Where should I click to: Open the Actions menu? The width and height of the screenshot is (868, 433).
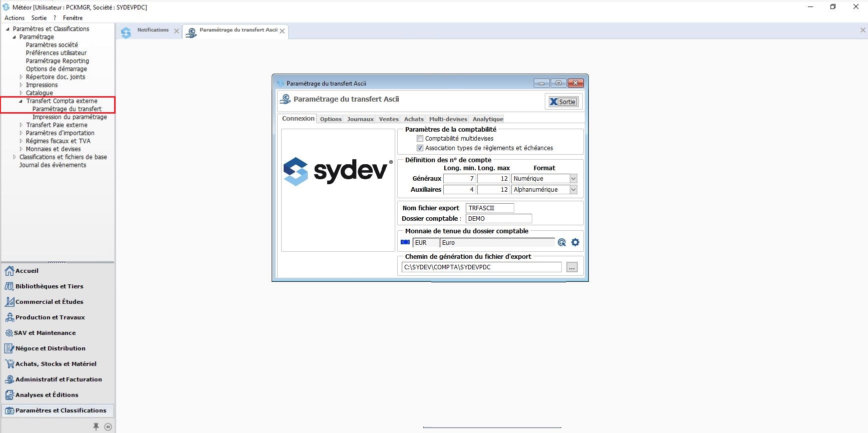[x=15, y=18]
